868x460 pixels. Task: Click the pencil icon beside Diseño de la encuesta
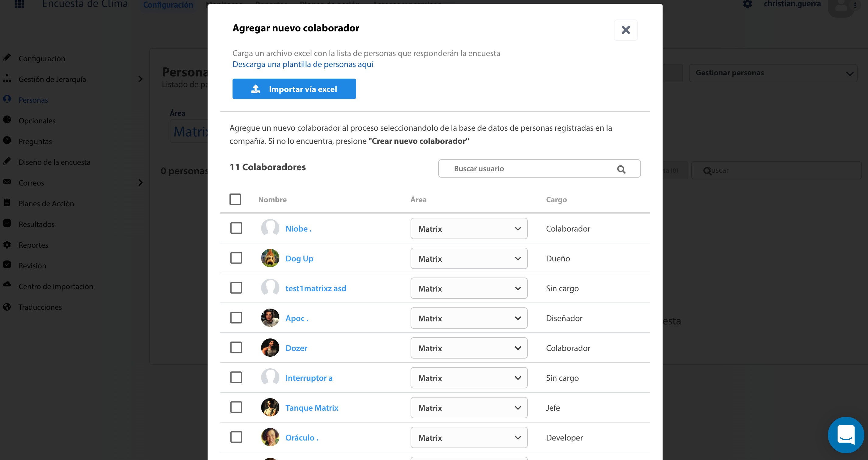(x=7, y=161)
